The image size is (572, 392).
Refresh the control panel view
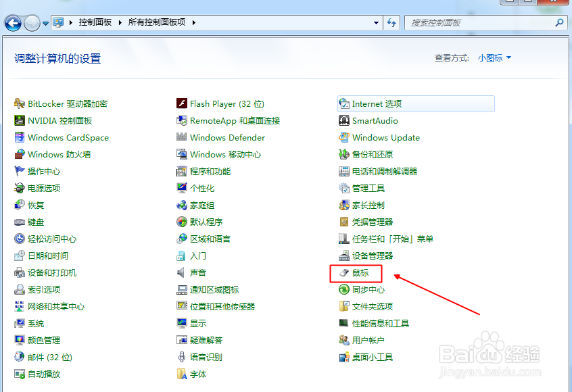click(391, 22)
